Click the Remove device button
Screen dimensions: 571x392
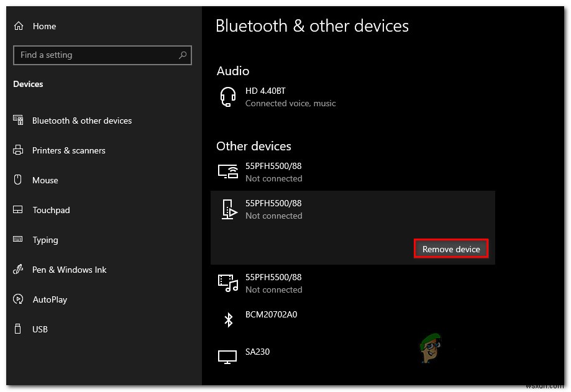pyautogui.click(x=451, y=248)
